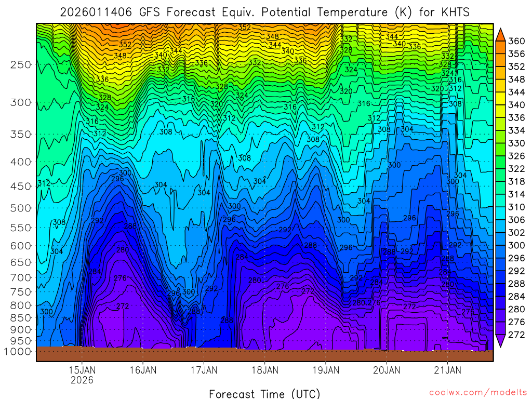Screen dimensions: 532x399
Task: Click the 334 color bar value
Action: 516,130
